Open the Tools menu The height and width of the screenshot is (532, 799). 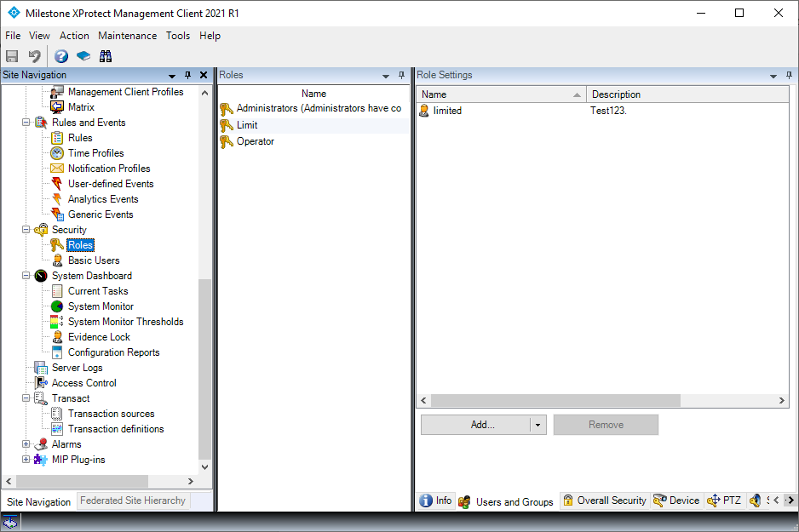pyautogui.click(x=178, y=36)
